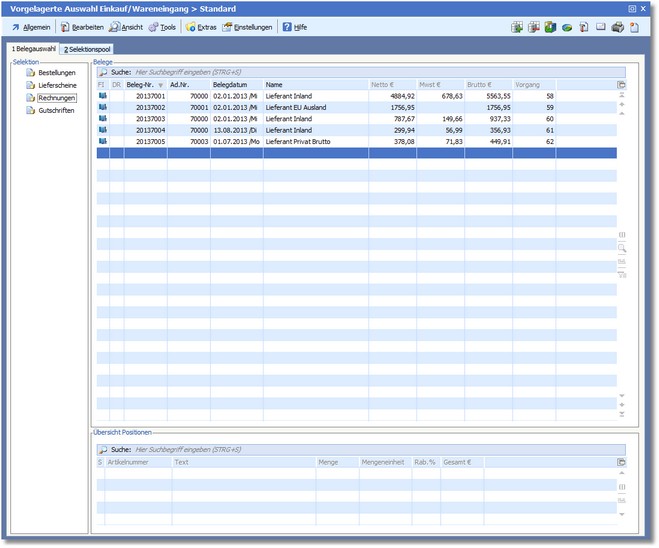Select Gutschriften in the Selektion list
Image resolution: width=659 pixels, height=548 pixels.
pyautogui.click(x=56, y=110)
